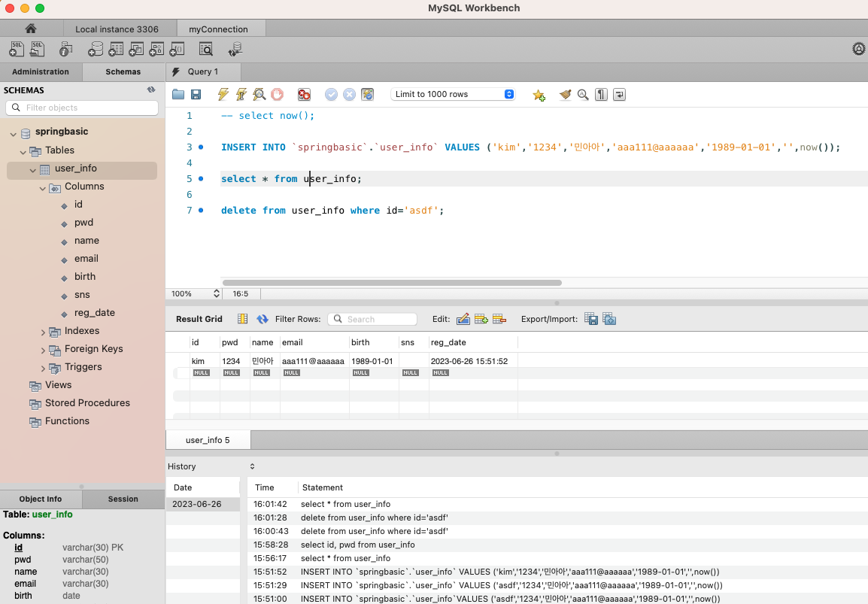Expand the Indexes node
Screen dimensions: 868x604
[x=43, y=332]
